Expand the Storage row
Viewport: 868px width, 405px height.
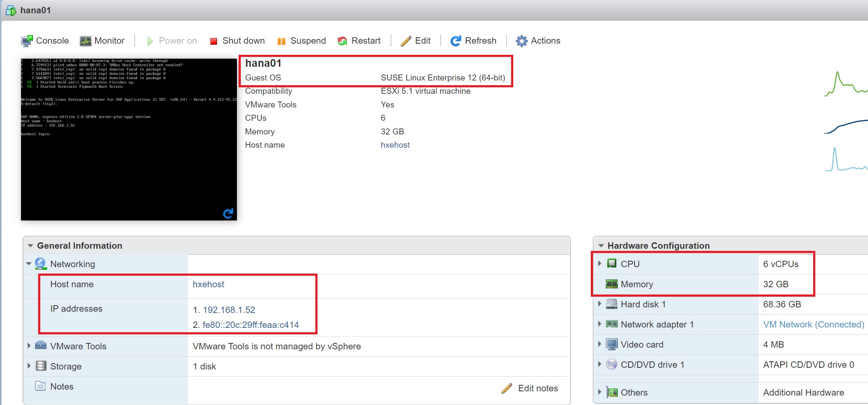click(29, 366)
